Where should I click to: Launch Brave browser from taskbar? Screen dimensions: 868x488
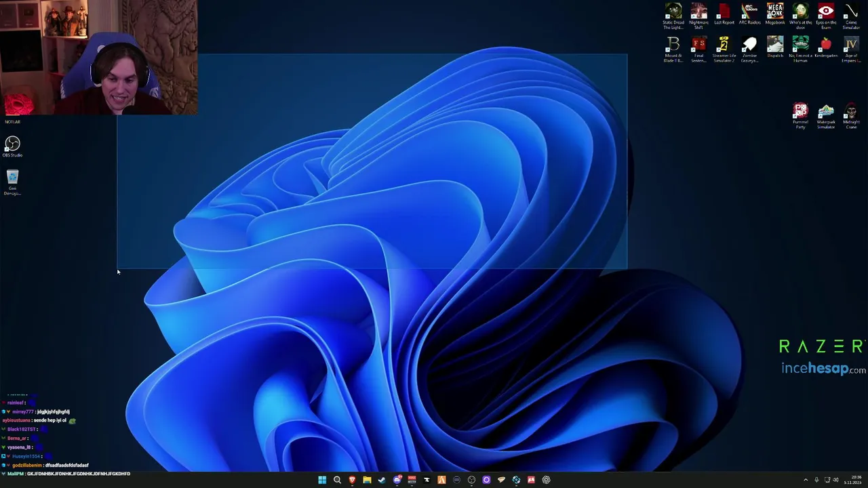352,480
